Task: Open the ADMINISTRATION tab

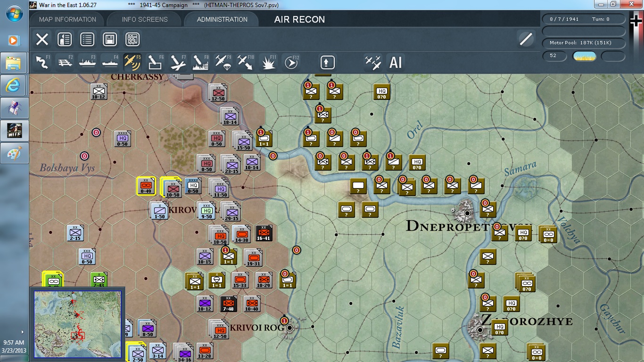Action: pos(222,19)
